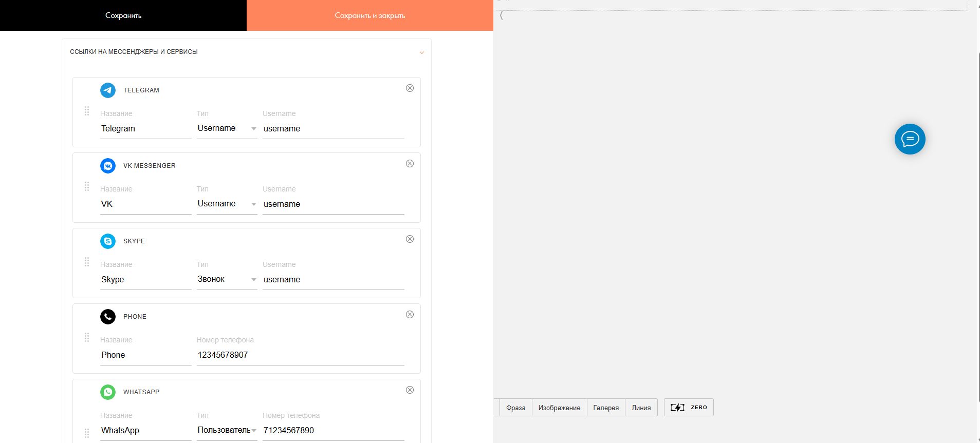The height and width of the screenshot is (443, 980).
Task: Grab the Phone card drag handle
Action: coord(87,337)
